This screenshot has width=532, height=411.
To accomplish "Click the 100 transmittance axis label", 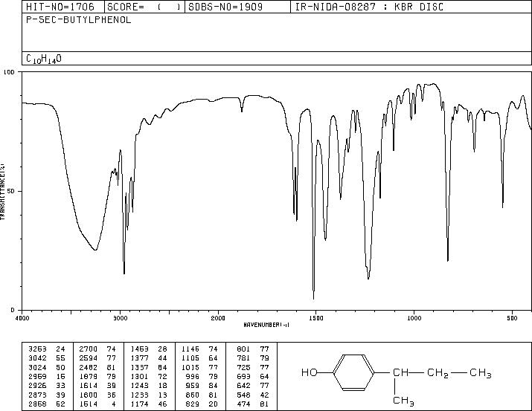I will (x=9, y=72).
